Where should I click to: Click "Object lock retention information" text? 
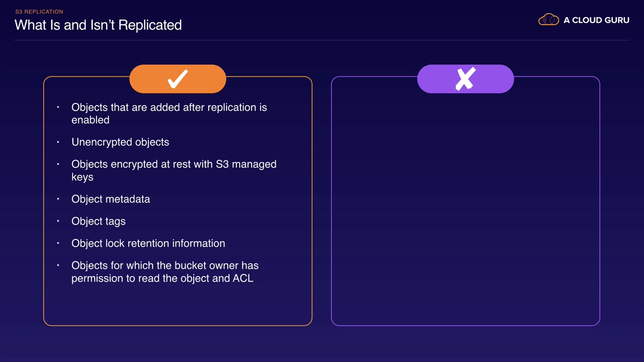[148, 243]
